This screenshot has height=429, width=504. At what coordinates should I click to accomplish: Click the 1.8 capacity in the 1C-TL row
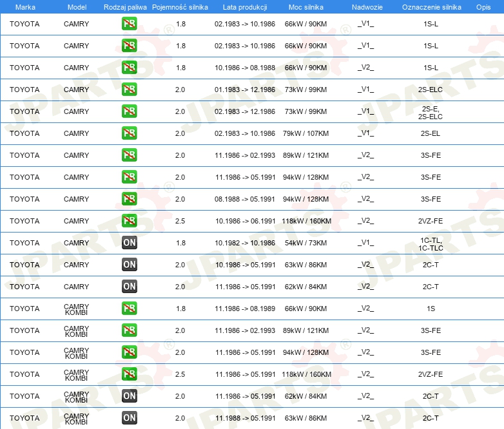[x=180, y=243]
